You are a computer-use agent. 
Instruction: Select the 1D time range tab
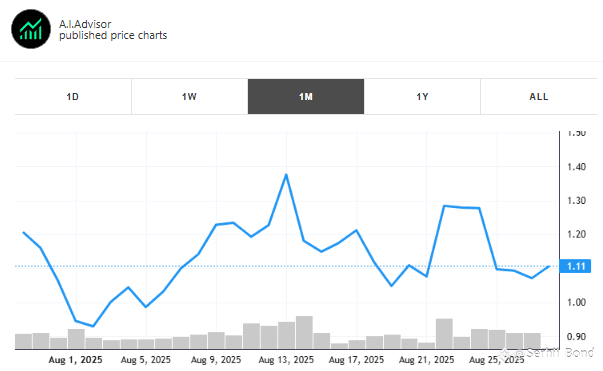tap(73, 96)
